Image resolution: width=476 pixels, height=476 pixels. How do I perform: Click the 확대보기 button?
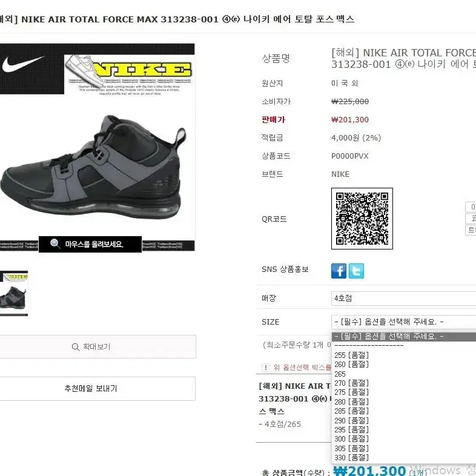tap(98, 346)
